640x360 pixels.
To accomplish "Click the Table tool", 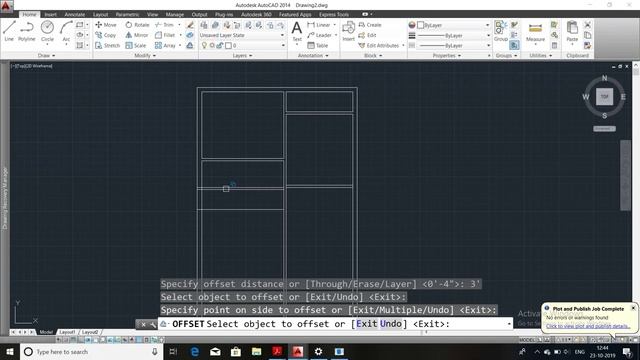I will coord(318,45).
